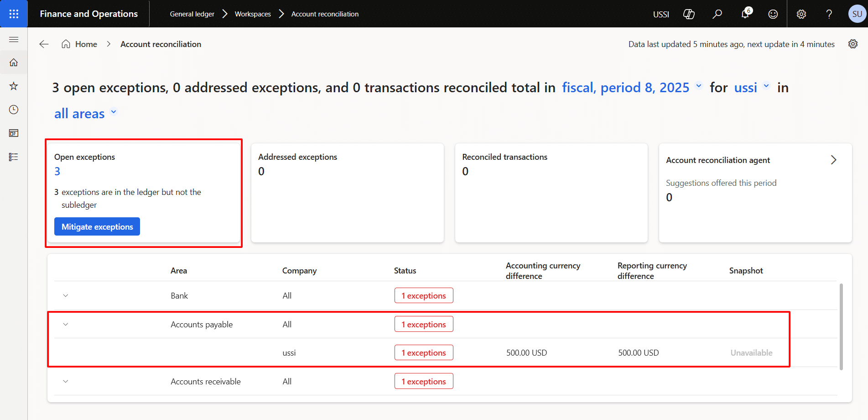This screenshot has width=868, height=420.
Task: Expand the Bank row chevron
Action: point(66,296)
